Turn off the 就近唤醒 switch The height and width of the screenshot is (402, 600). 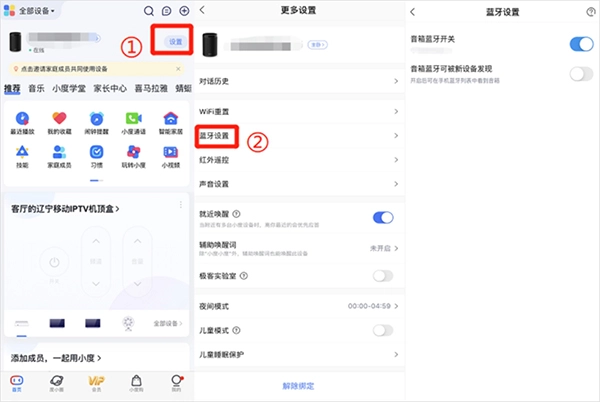tap(382, 217)
